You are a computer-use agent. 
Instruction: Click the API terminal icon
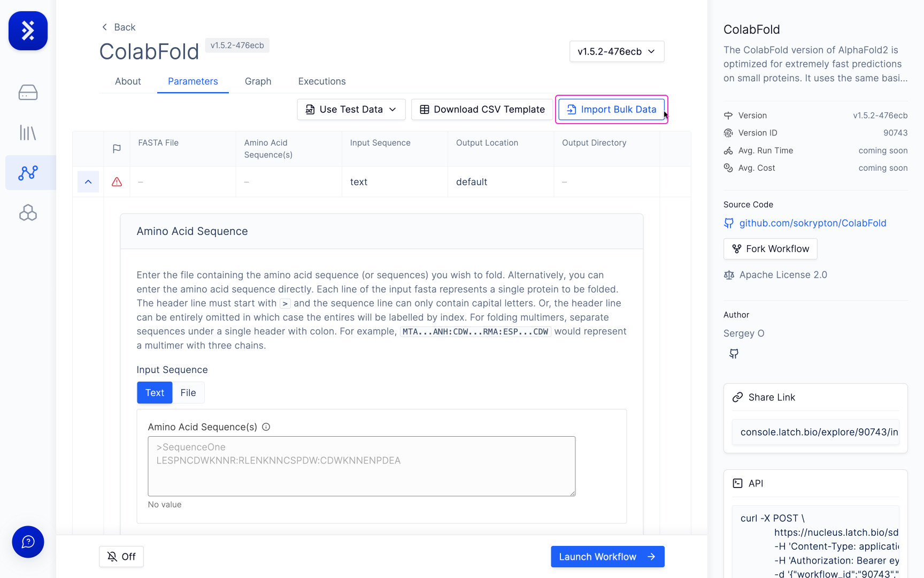click(737, 483)
